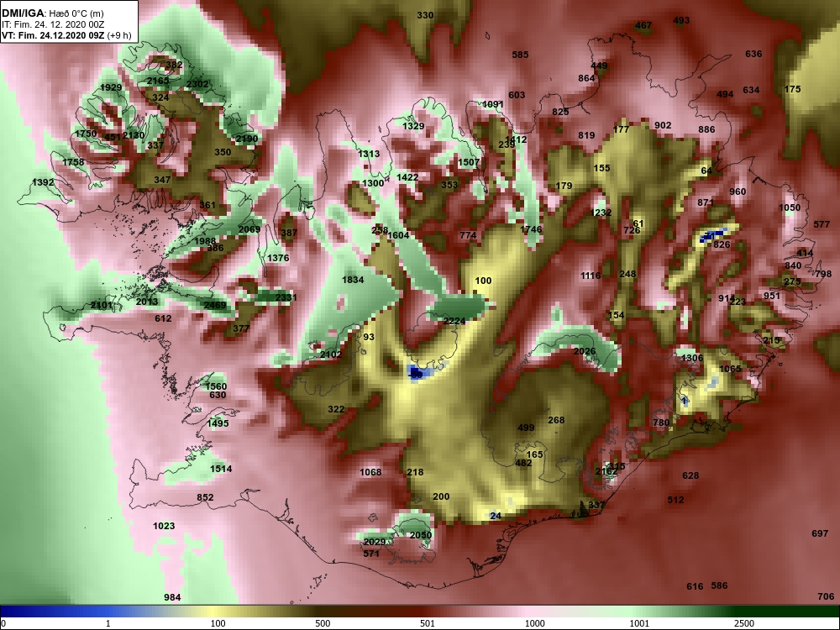840x630 pixels.
Task: Click map value 1514
Action: coord(221,469)
